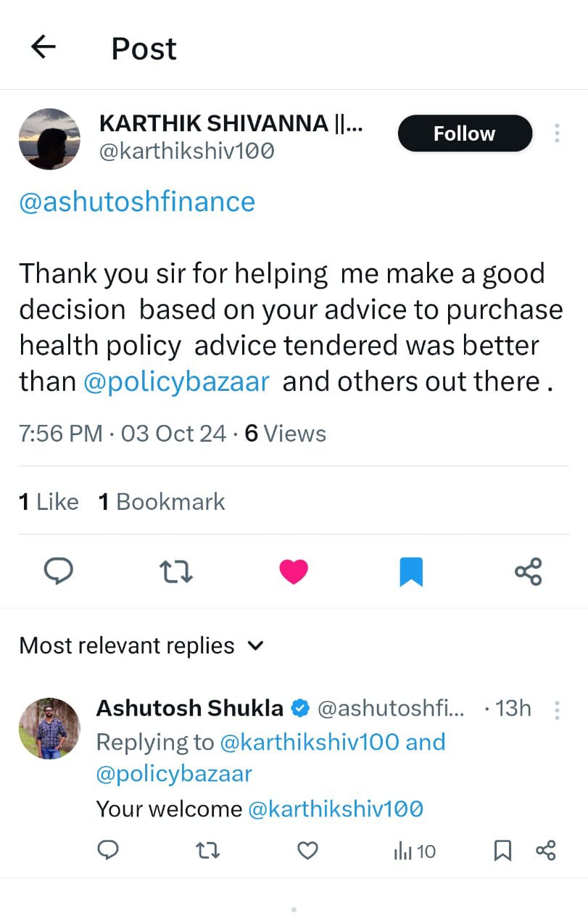This screenshot has width=588, height=924.
Task: Repost Ashutosh Shukla's reply
Action: (208, 850)
